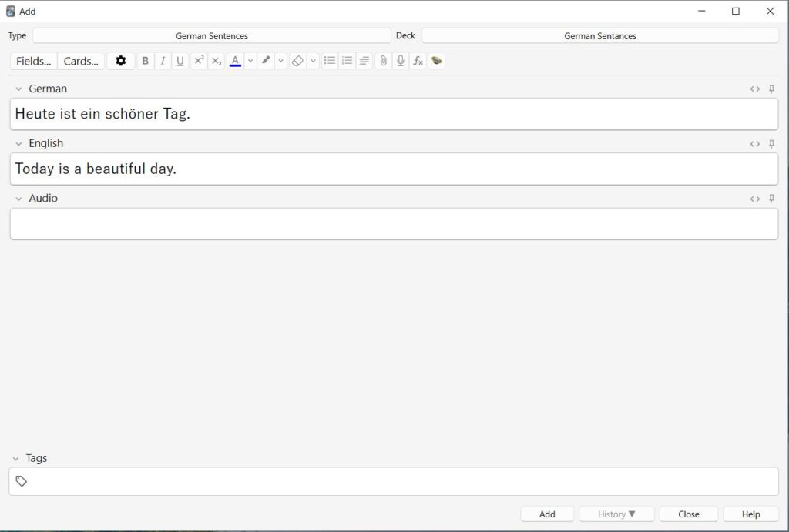Open note type settings via the gear
Screen dimensions: 789x532
pos(120,60)
